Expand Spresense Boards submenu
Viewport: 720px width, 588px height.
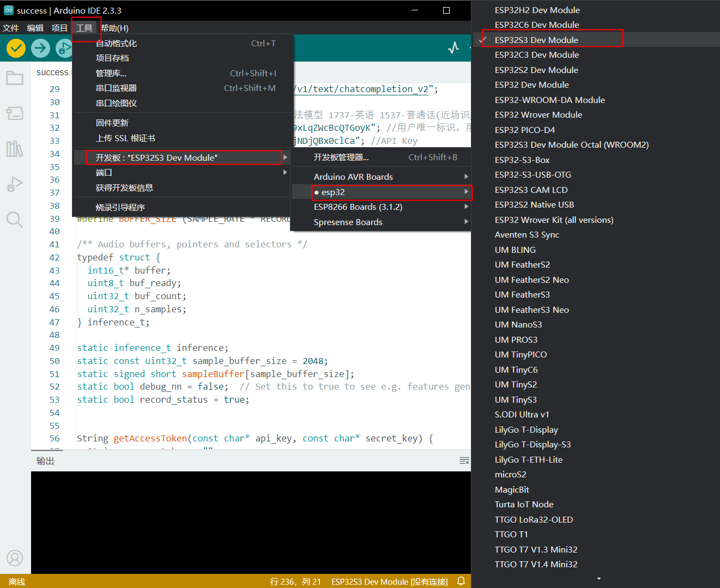382,222
